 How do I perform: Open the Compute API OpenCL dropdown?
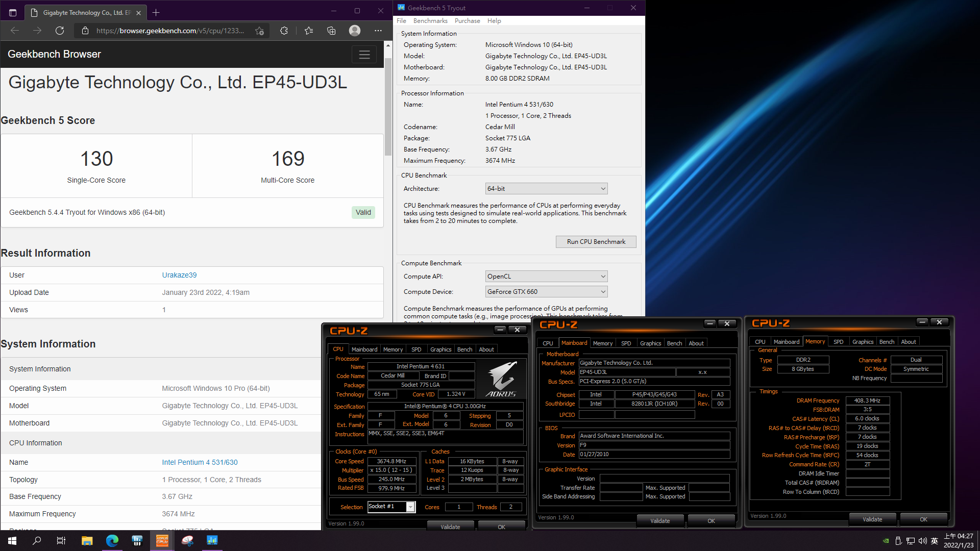pyautogui.click(x=546, y=277)
